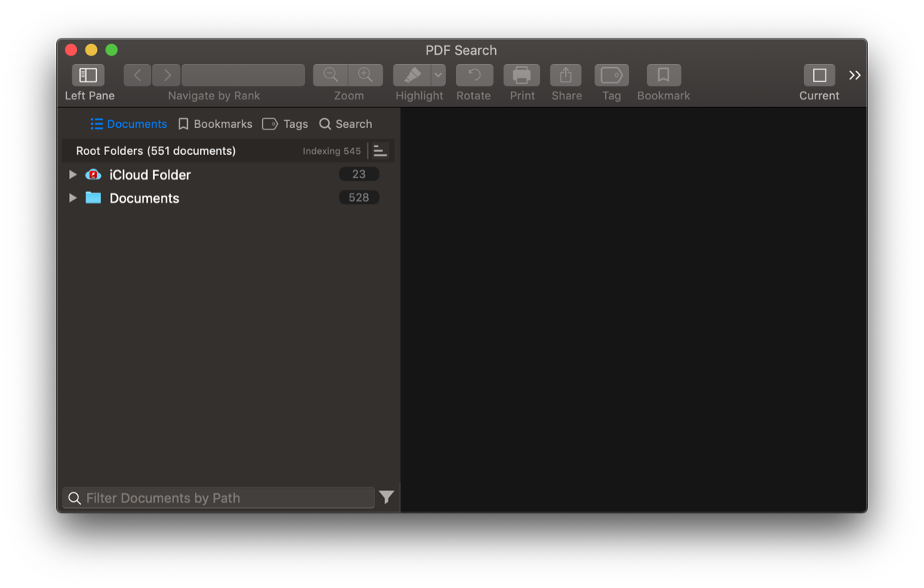The height and width of the screenshot is (588, 924).
Task: Click the iCloud Folder cloud icon
Action: (x=93, y=175)
